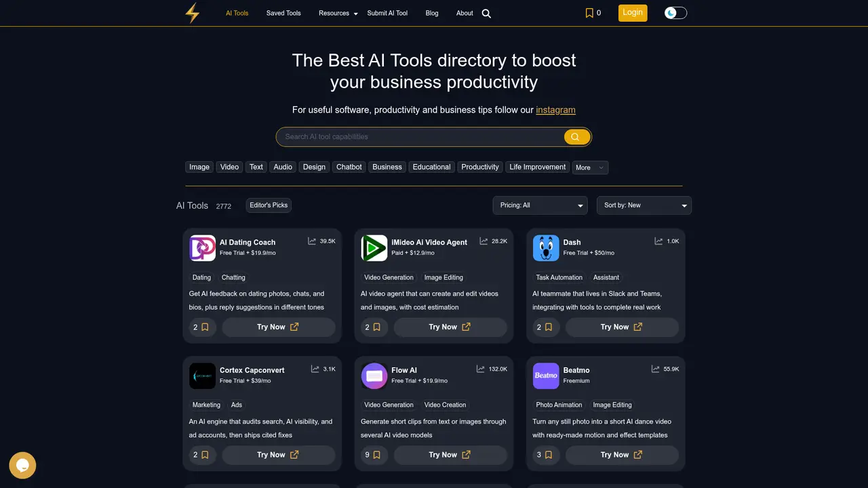Viewport: 868px width, 488px height.
Task: Select the Dating tag
Action: click(x=201, y=277)
